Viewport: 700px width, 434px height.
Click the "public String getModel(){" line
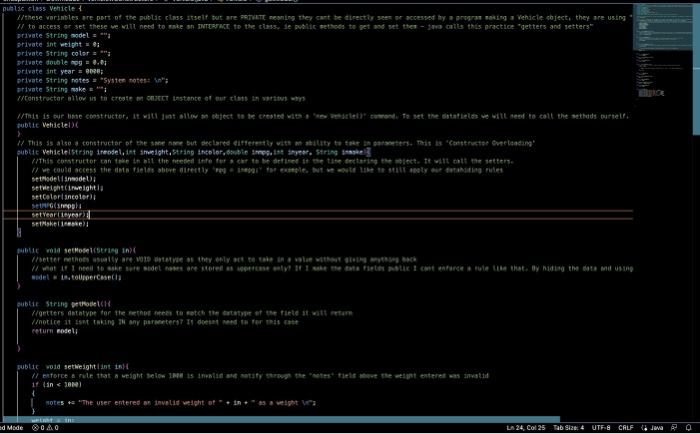64,304
